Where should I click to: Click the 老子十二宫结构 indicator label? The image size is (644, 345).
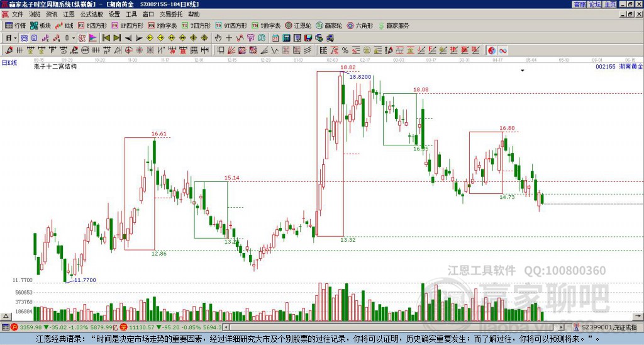(55, 66)
